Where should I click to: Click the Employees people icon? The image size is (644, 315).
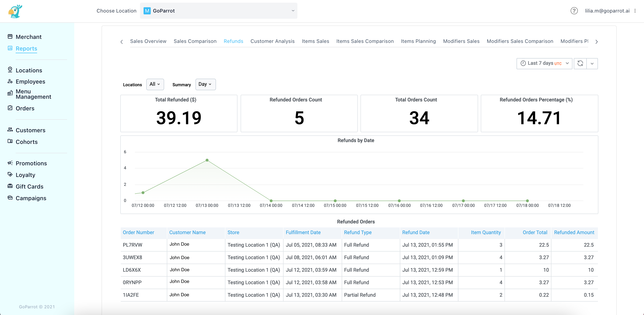pyautogui.click(x=10, y=81)
